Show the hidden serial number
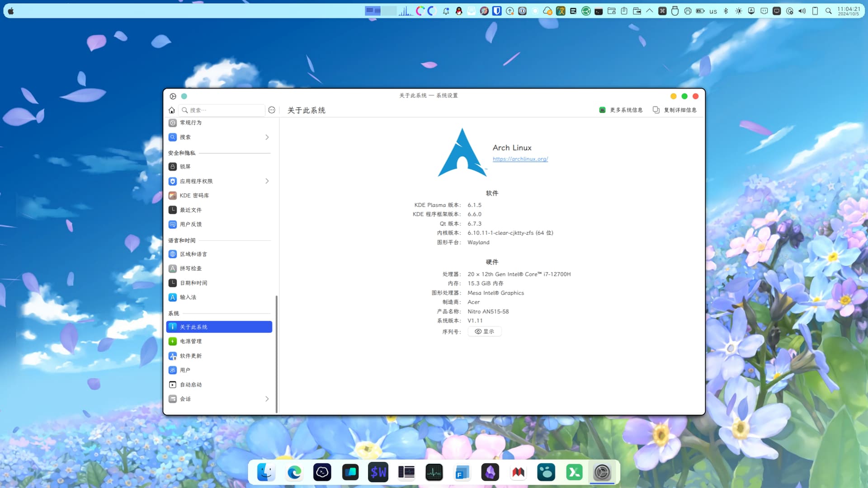868x488 pixels. (x=485, y=332)
